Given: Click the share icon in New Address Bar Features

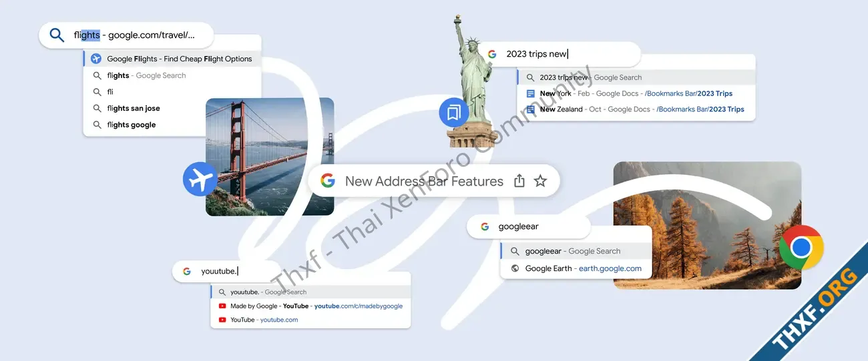Looking at the screenshot, I should (x=519, y=181).
